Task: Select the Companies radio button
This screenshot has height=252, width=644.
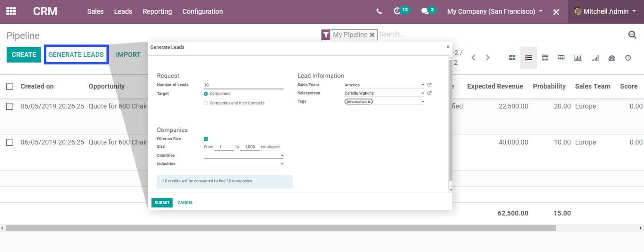Action: coord(206,94)
